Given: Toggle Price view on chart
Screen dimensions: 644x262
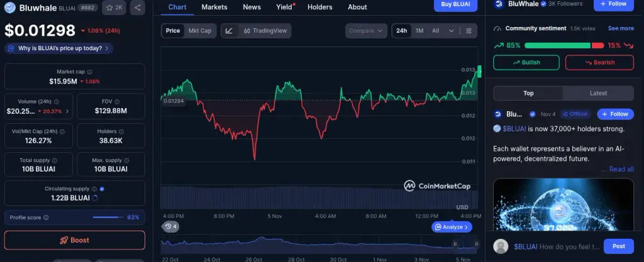Looking at the screenshot, I should click(173, 31).
